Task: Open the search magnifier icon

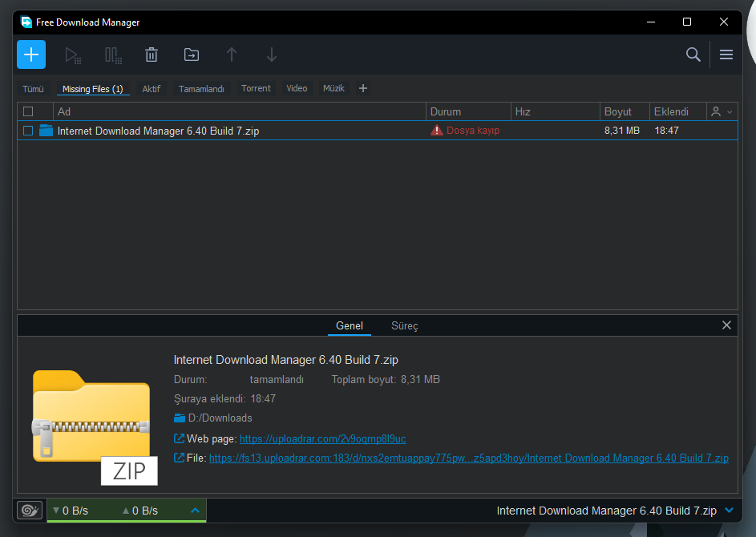Action: 693,55
